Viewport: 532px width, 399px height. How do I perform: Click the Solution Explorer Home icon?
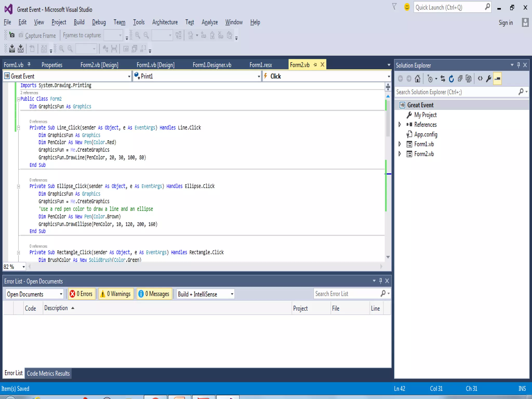[417, 78]
